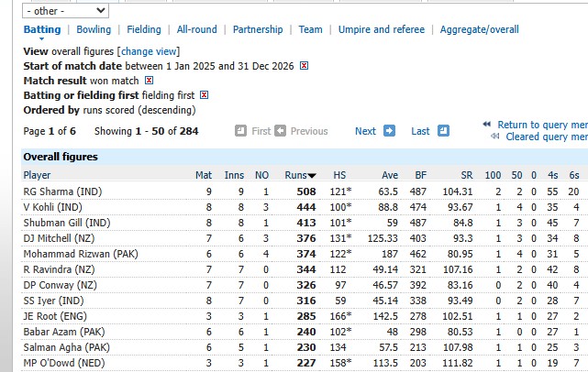The width and height of the screenshot is (588, 372).
Task: Click the change view link
Action: pos(150,51)
